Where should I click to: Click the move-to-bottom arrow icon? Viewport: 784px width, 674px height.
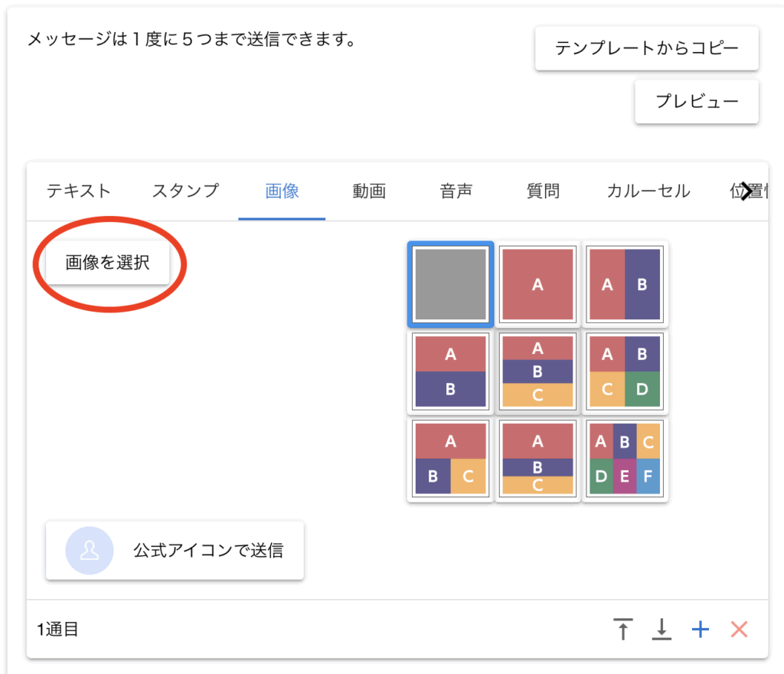(x=661, y=630)
